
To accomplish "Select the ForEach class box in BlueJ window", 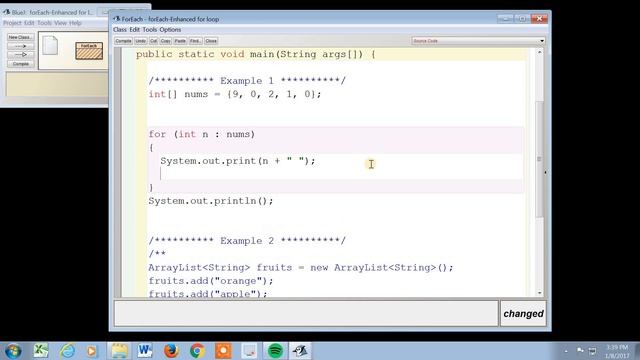I will pos(89,51).
